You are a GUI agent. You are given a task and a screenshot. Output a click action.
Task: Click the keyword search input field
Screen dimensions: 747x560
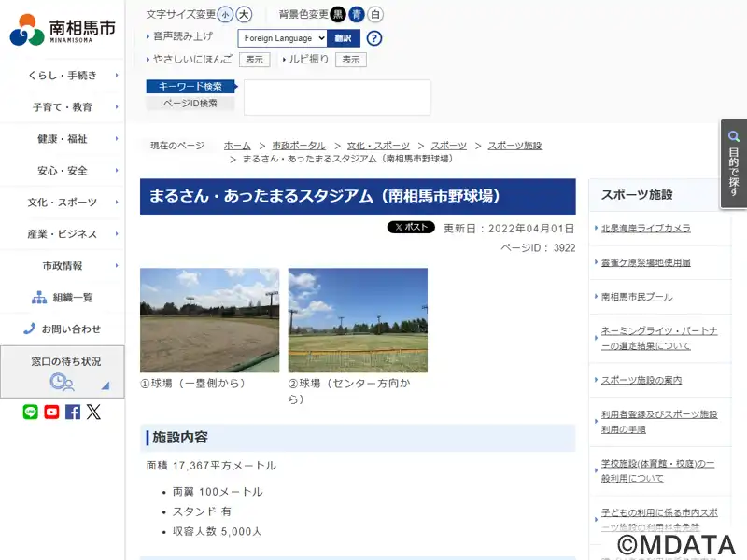[x=337, y=97]
